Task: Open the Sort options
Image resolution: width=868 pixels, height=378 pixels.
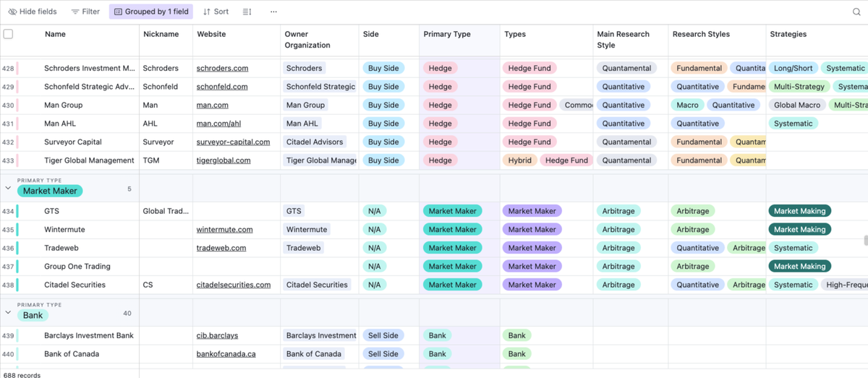Action: [216, 12]
